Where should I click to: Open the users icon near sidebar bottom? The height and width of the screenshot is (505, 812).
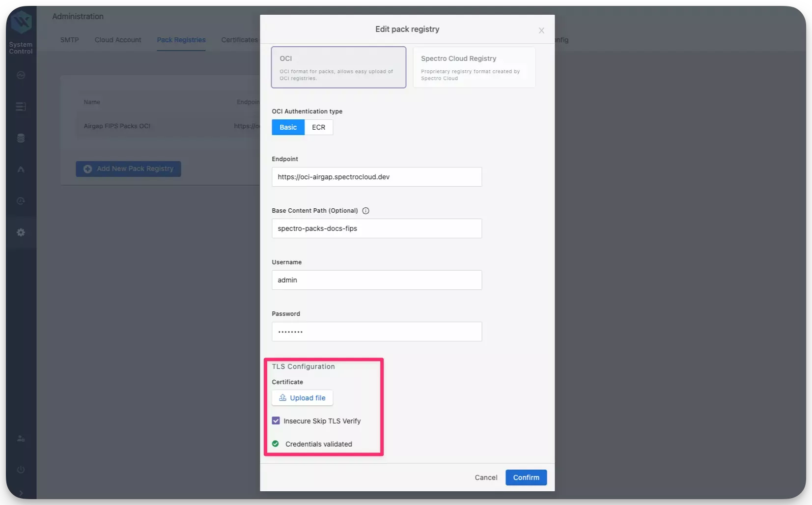(21, 438)
